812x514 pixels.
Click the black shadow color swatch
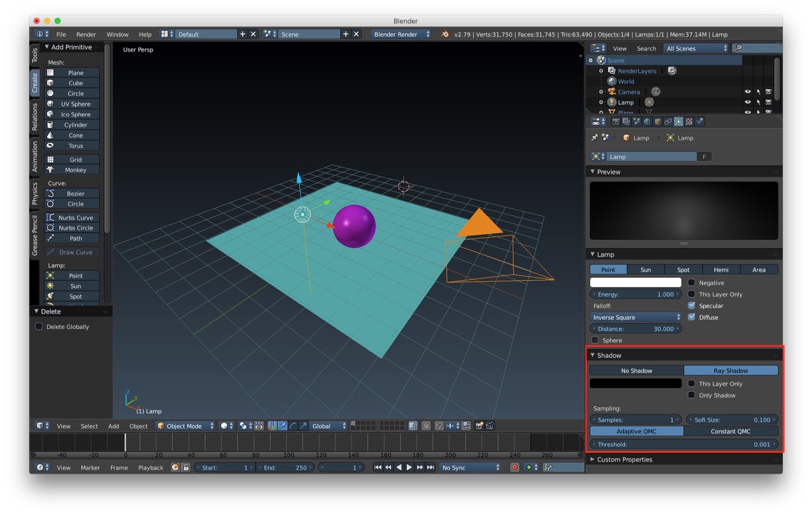point(636,383)
